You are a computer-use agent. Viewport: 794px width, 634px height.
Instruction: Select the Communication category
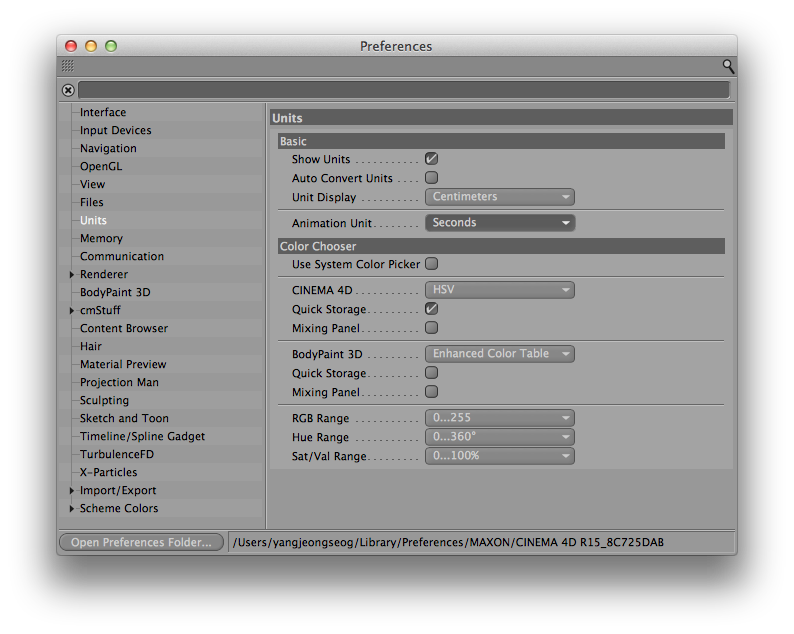tap(122, 256)
